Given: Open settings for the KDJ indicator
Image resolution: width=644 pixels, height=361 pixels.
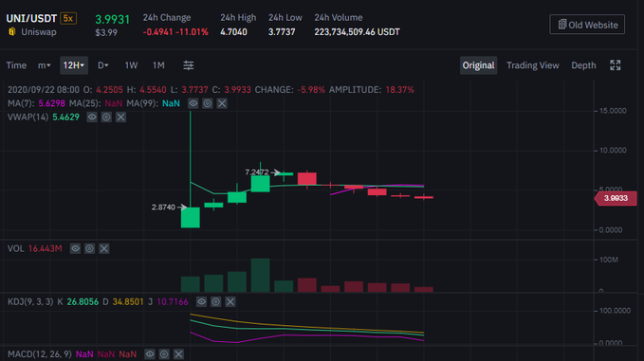Looking at the screenshot, I should (215, 302).
